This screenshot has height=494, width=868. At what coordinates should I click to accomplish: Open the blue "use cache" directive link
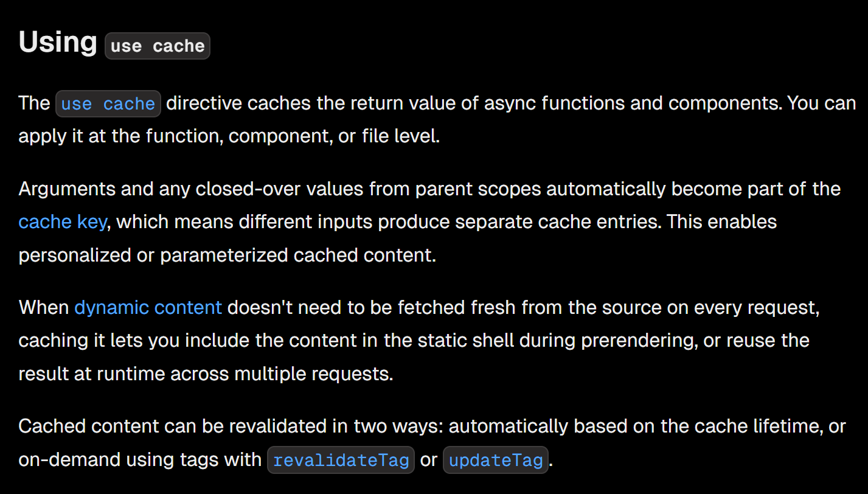coord(108,104)
